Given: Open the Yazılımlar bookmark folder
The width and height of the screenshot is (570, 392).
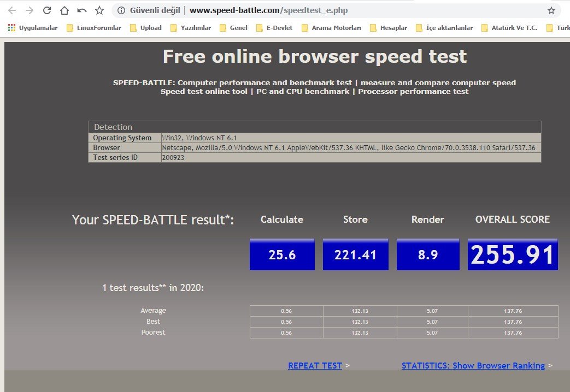Looking at the screenshot, I should (191, 28).
